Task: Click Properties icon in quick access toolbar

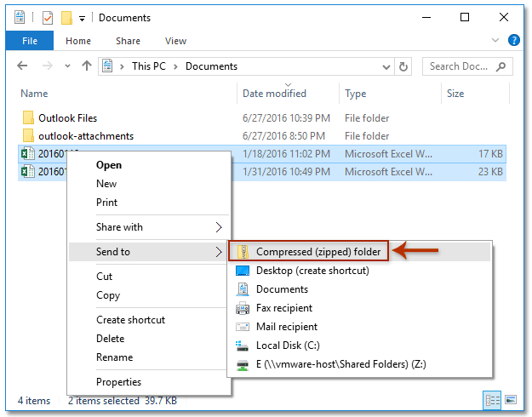Action: tap(48, 18)
